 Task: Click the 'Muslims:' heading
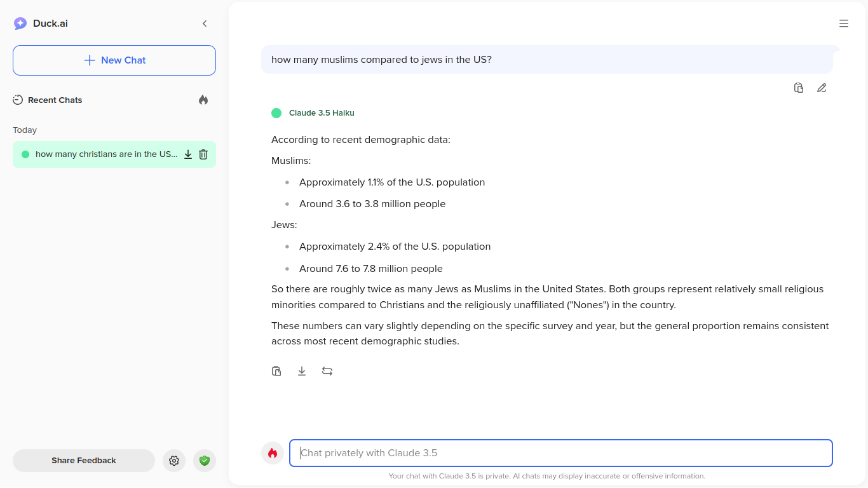pos(291,161)
